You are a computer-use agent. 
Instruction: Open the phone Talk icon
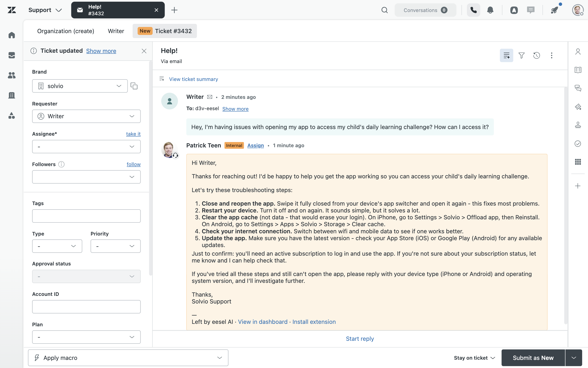click(473, 10)
